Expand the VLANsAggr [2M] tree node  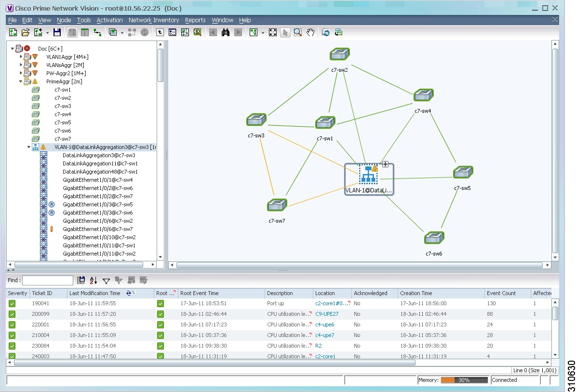[x=21, y=65]
